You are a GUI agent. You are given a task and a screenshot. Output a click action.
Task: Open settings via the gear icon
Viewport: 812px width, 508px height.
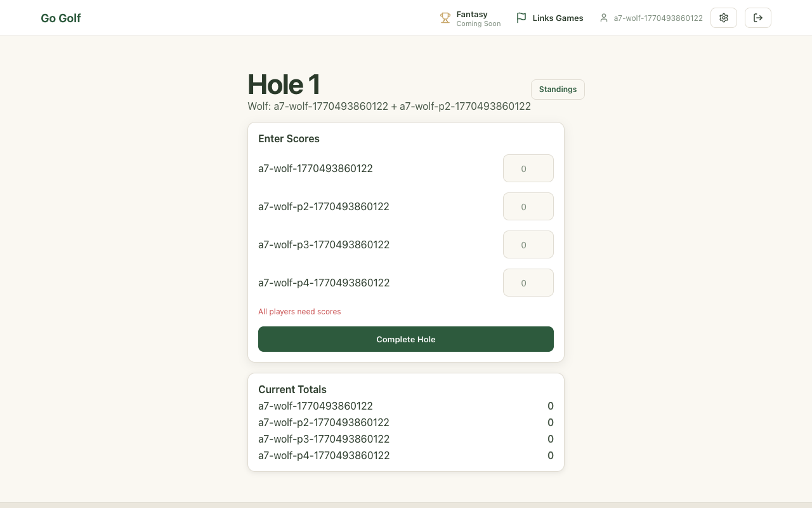(x=724, y=18)
